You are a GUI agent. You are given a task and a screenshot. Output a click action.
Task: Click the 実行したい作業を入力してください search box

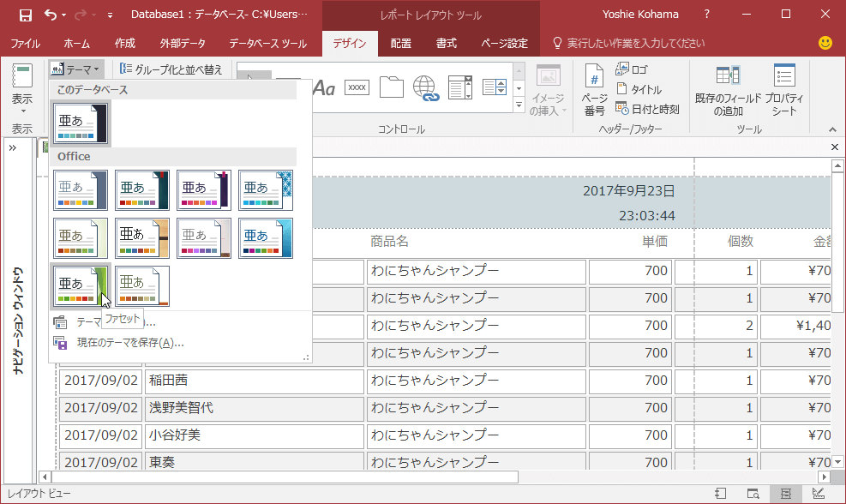coord(635,43)
